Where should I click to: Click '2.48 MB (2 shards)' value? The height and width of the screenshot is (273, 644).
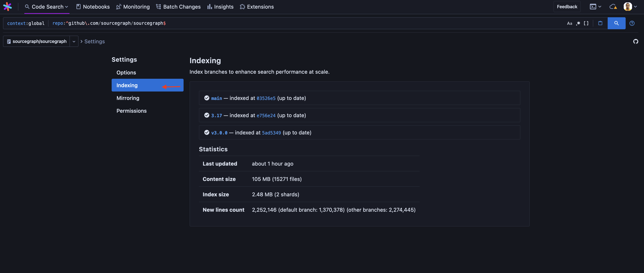click(x=276, y=194)
